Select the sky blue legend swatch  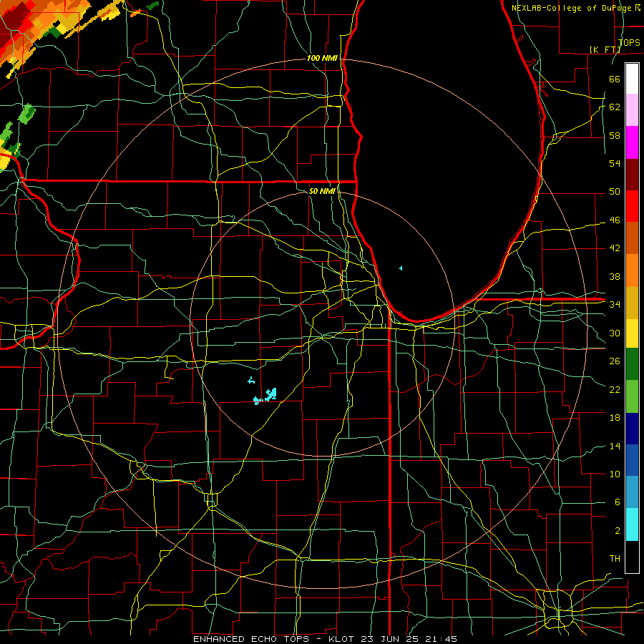coord(632,492)
